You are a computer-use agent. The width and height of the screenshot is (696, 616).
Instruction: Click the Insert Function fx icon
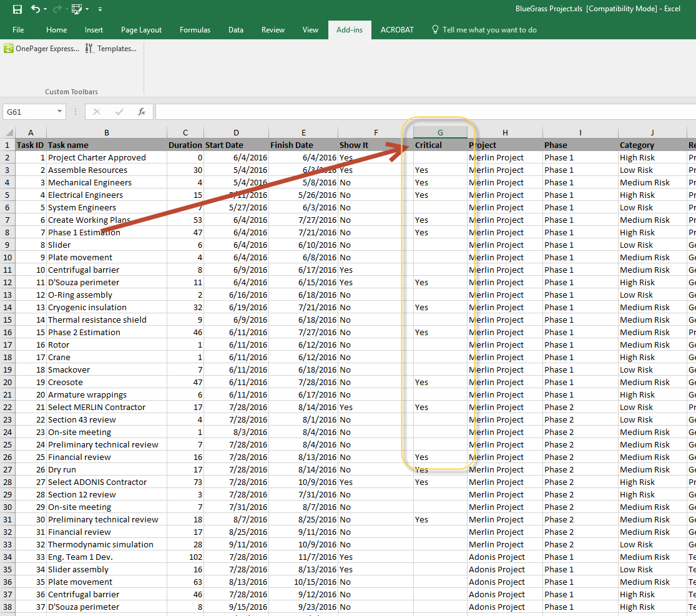142,112
